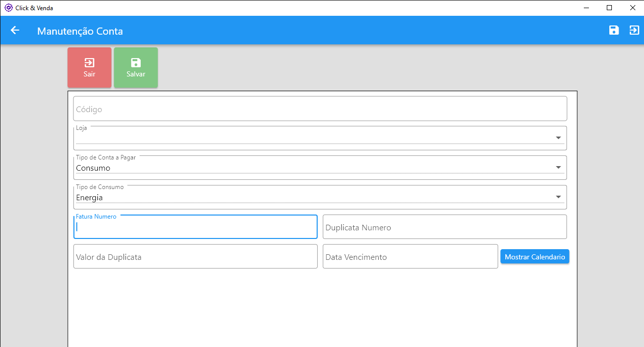Click the selected value Consumo
The width and height of the screenshot is (644, 347).
[93, 168]
